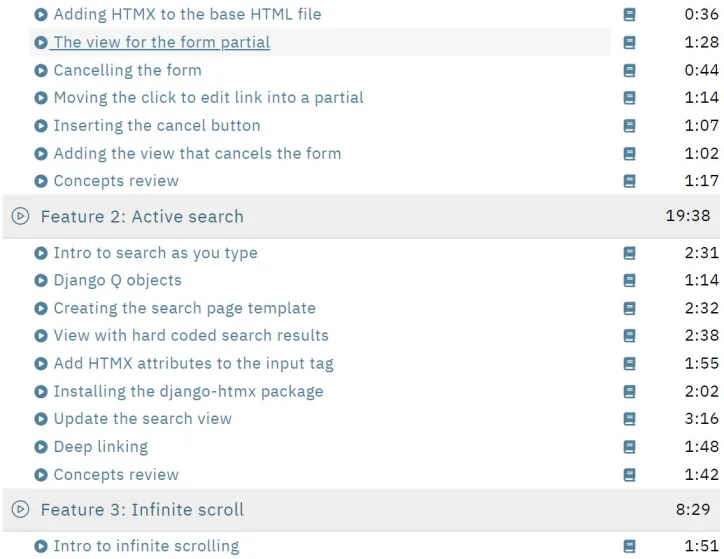Viewport: 724px width, 559px height.
Task: Open Moving the click to edit link lesson
Action: [x=209, y=97]
